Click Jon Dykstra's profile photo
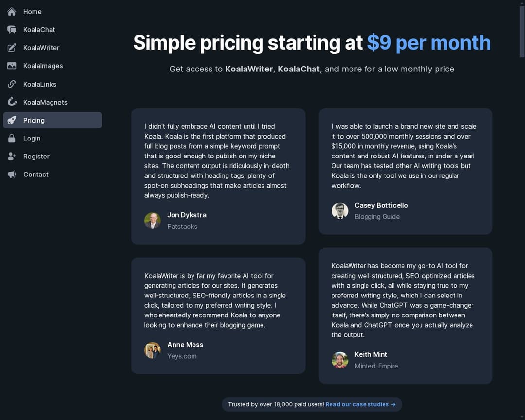525x420 pixels. 153,221
